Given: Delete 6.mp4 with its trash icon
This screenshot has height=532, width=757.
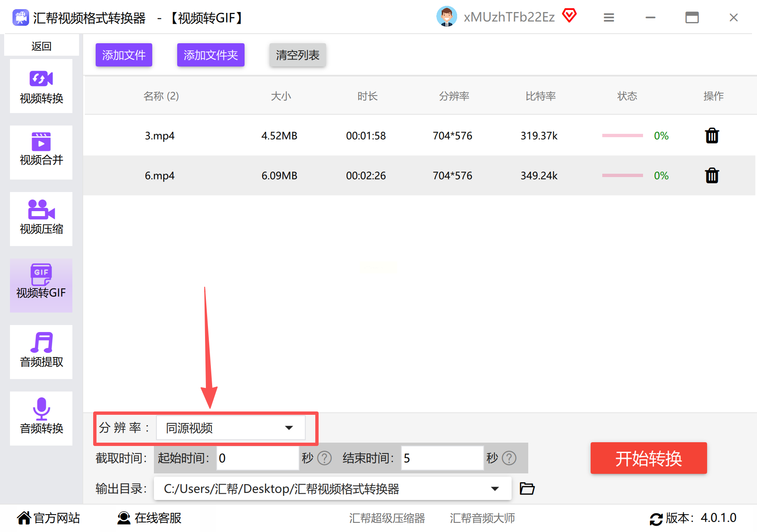Looking at the screenshot, I should (712, 175).
